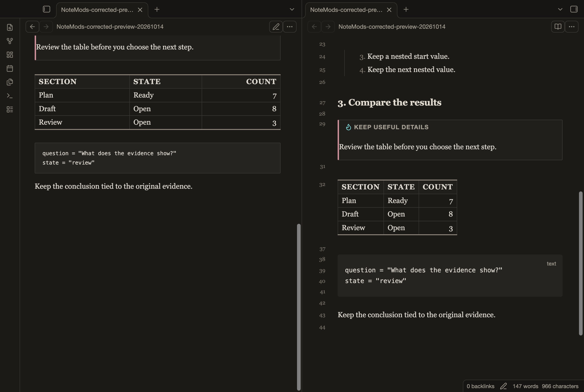The image size is (584, 392).
Task: Open the 0 backlinks status item
Action: 480,386
